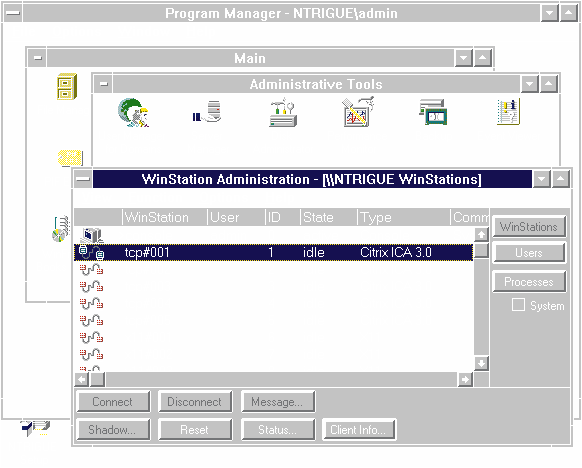
Task: Open the server-with-cable icon in Administrative Tools
Action: point(207,111)
